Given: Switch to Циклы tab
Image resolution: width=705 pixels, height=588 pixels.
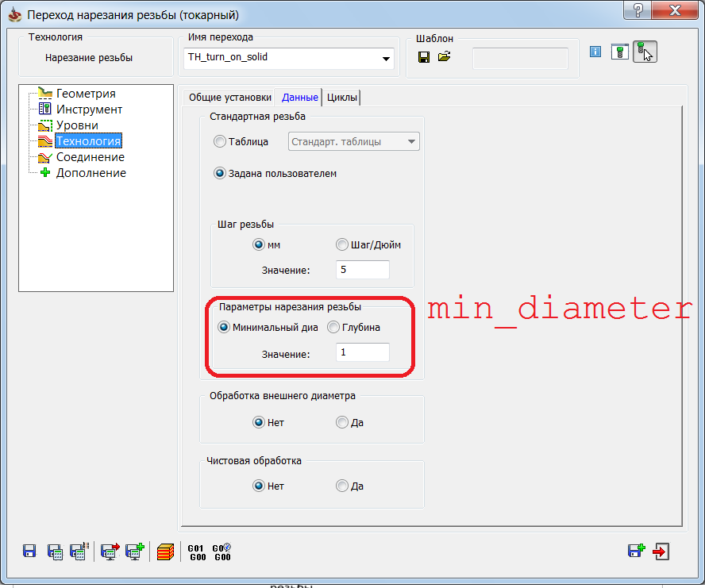Looking at the screenshot, I should pos(341,98).
